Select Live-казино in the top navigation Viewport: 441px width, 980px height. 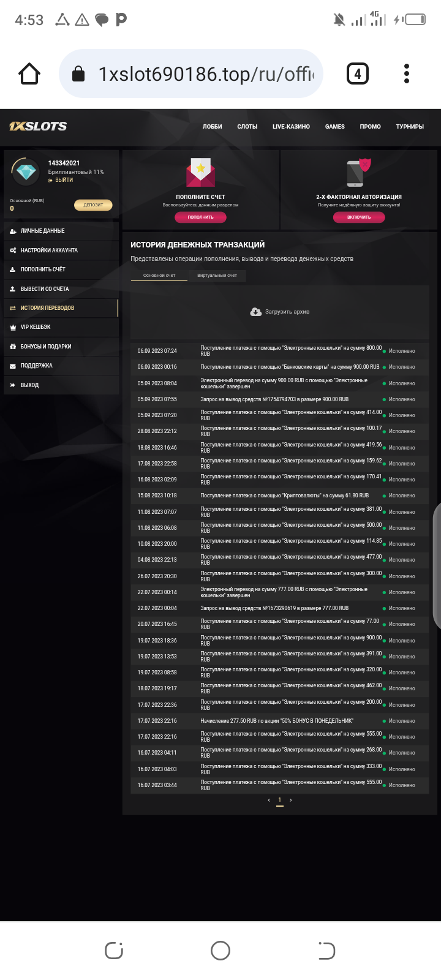coord(291,127)
